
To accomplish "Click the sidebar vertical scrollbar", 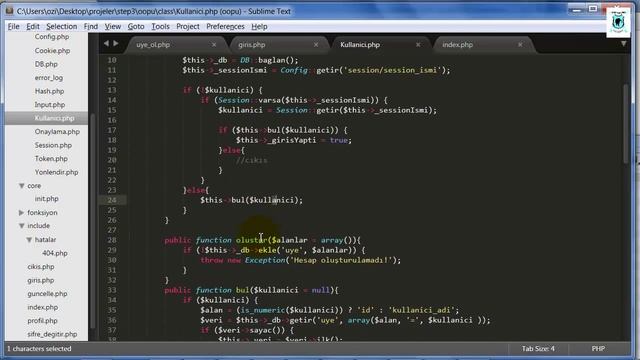I will click(x=93, y=220).
